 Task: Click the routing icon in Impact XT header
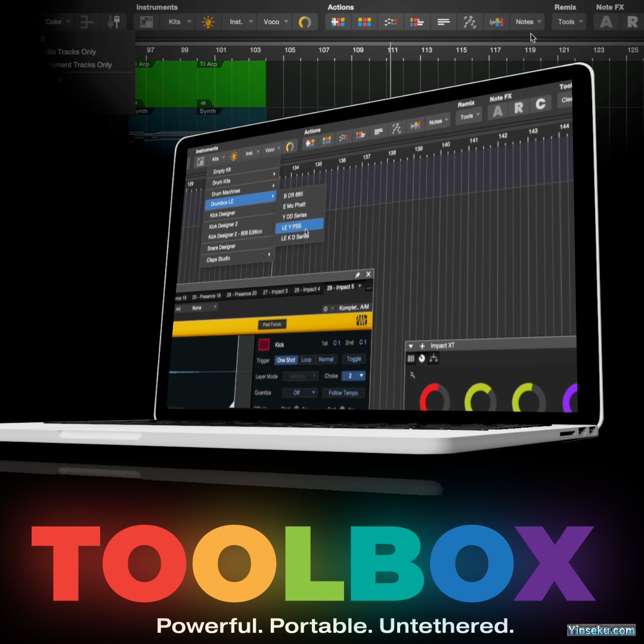(434, 358)
